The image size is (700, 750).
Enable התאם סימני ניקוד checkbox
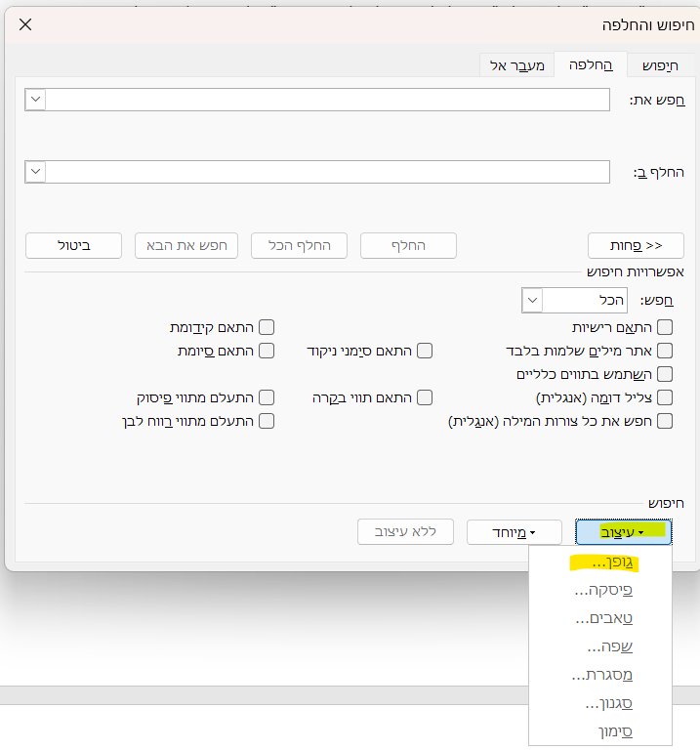click(x=425, y=352)
